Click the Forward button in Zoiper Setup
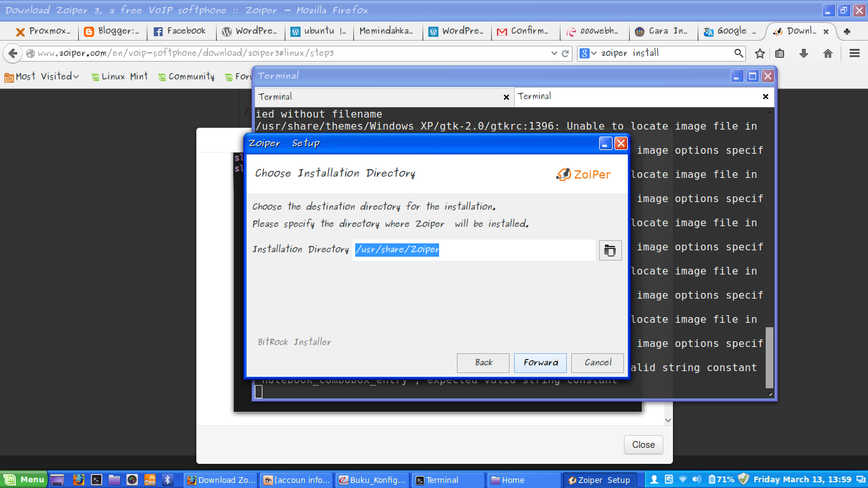Screen dimensions: 868x488 [x=541, y=363]
